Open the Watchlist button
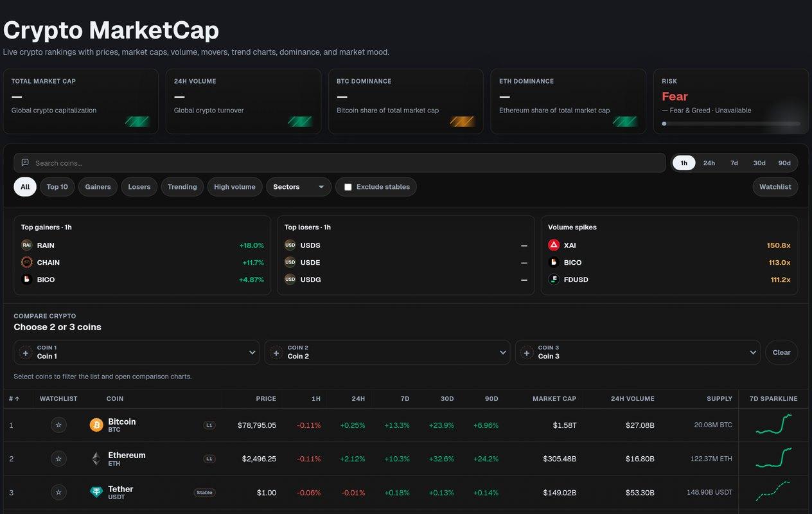 [775, 187]
